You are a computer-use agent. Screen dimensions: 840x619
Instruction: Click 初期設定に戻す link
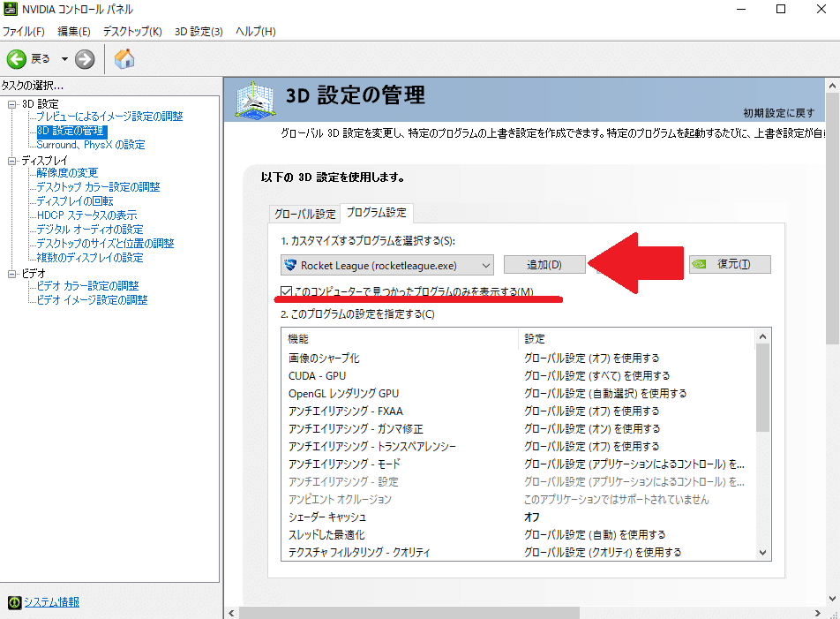[778, 113]
